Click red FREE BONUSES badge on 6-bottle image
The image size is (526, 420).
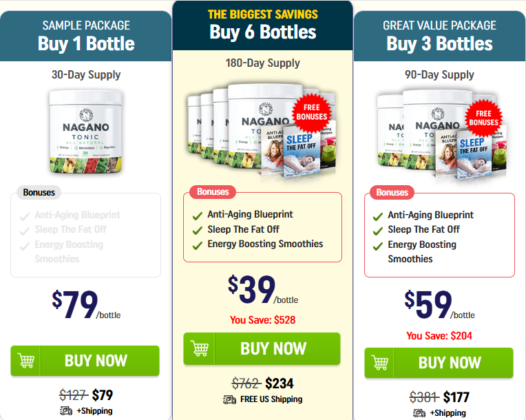click(313, 112)
